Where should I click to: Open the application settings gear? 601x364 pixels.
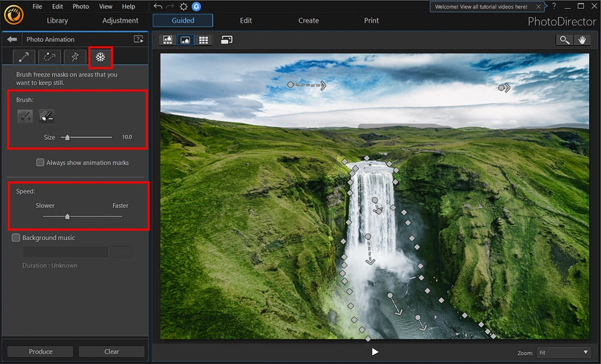coord(184,6)
